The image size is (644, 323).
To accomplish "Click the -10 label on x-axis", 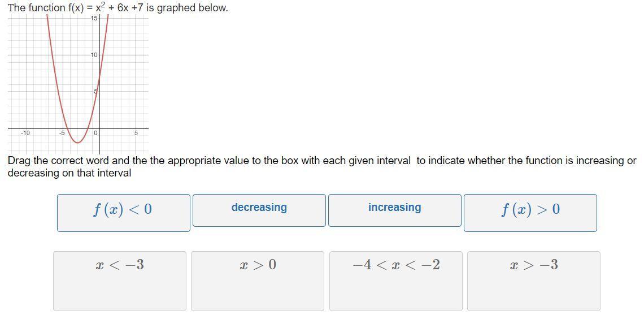I will [25, 133].
